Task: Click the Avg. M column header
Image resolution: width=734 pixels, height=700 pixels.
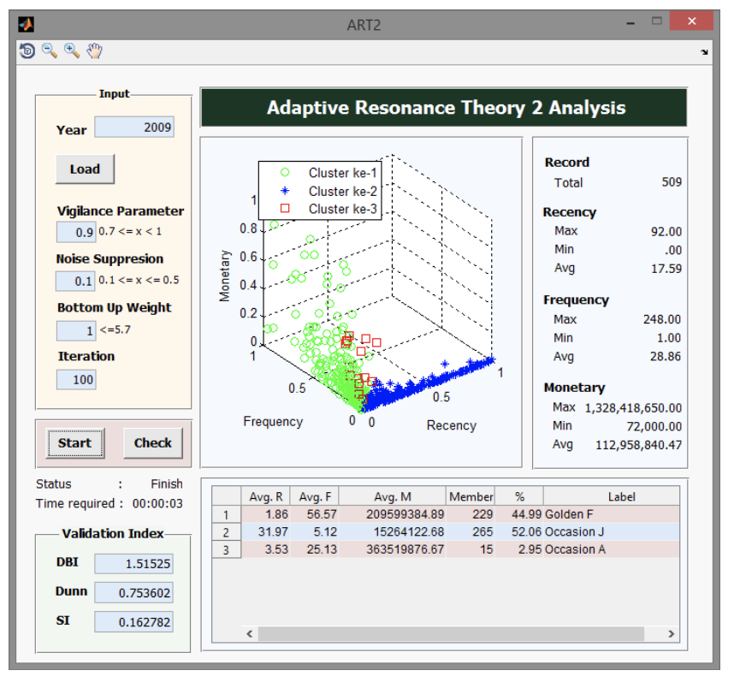Action: [393, 496]
